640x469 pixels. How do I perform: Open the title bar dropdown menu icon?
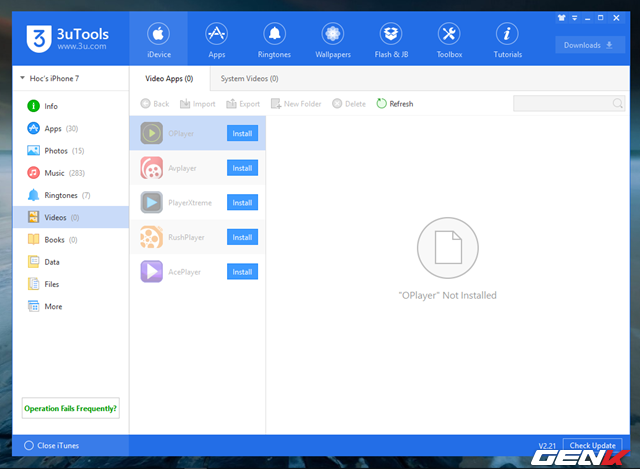[x=574, y=18]
